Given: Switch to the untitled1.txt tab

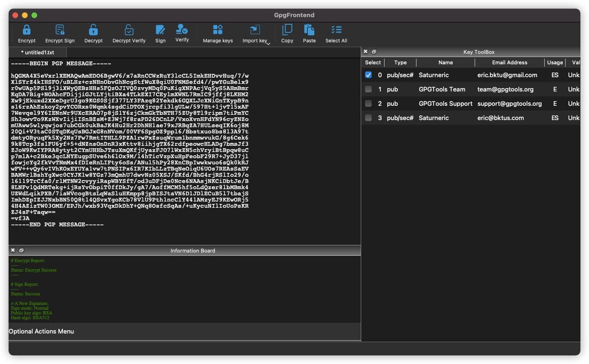Looking at the screenshot, I should click(38, 52).
